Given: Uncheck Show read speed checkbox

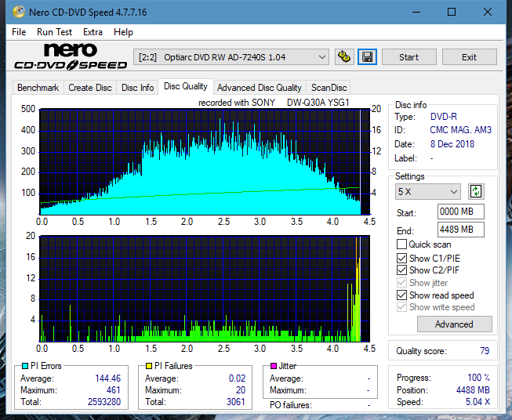Looking at the screenshot, I should [401, 295].
